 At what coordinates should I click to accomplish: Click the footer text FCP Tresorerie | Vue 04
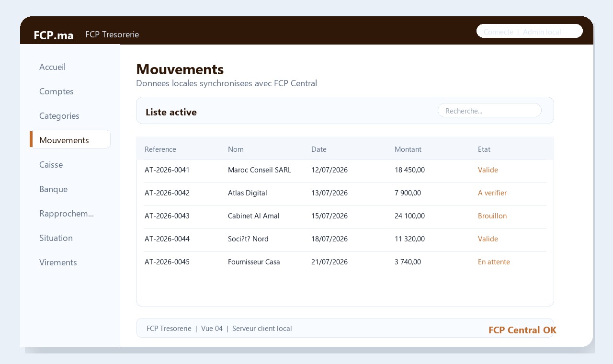184,329
